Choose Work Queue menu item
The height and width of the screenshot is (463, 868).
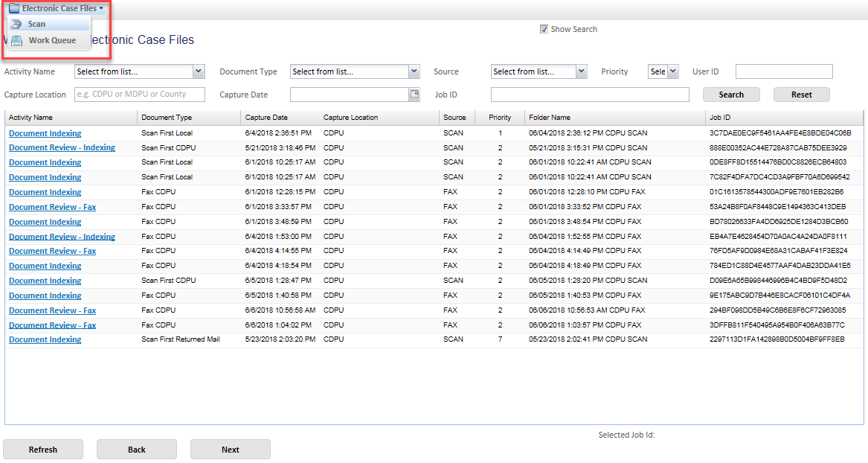point(52,40)
